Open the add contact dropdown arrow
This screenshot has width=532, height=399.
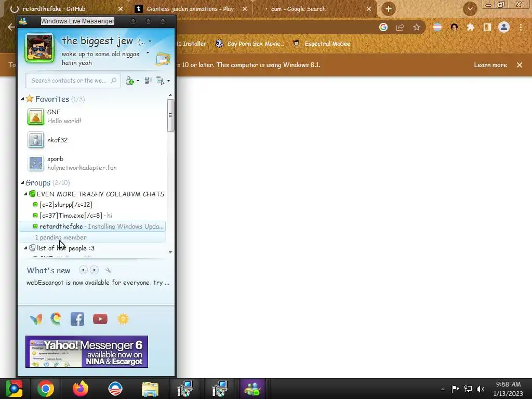coord(138,81)
